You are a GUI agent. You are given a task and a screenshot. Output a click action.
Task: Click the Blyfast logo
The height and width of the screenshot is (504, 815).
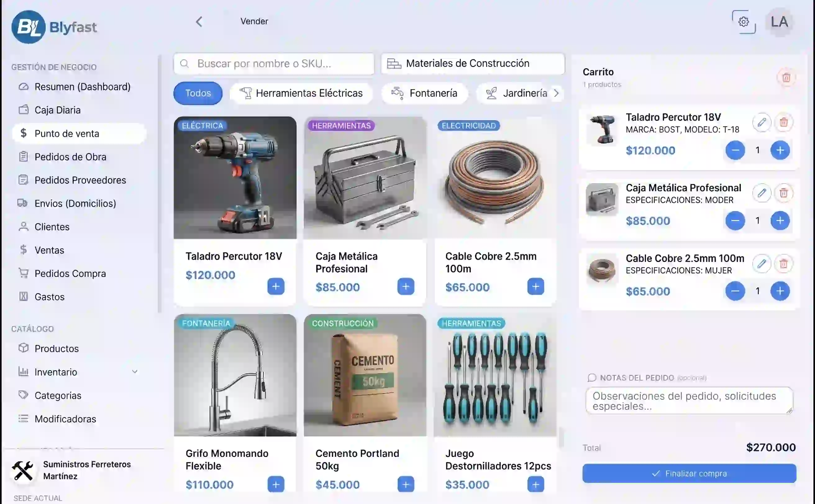point(54,27)
